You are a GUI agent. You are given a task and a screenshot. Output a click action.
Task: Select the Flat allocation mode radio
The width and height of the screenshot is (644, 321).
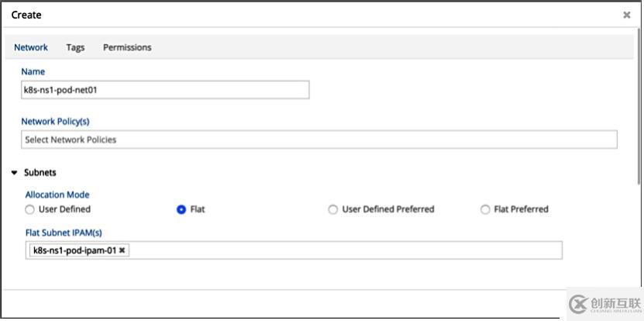coord(181,209)
